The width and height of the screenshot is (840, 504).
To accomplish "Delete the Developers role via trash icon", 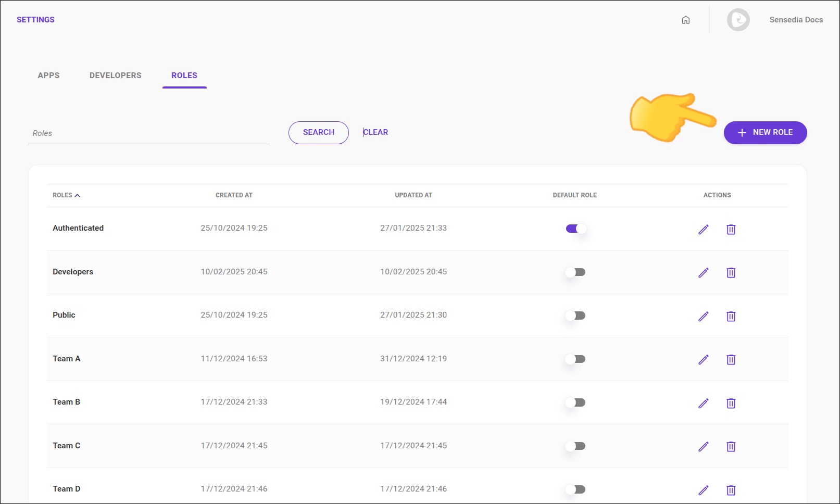I will point(731,272).
